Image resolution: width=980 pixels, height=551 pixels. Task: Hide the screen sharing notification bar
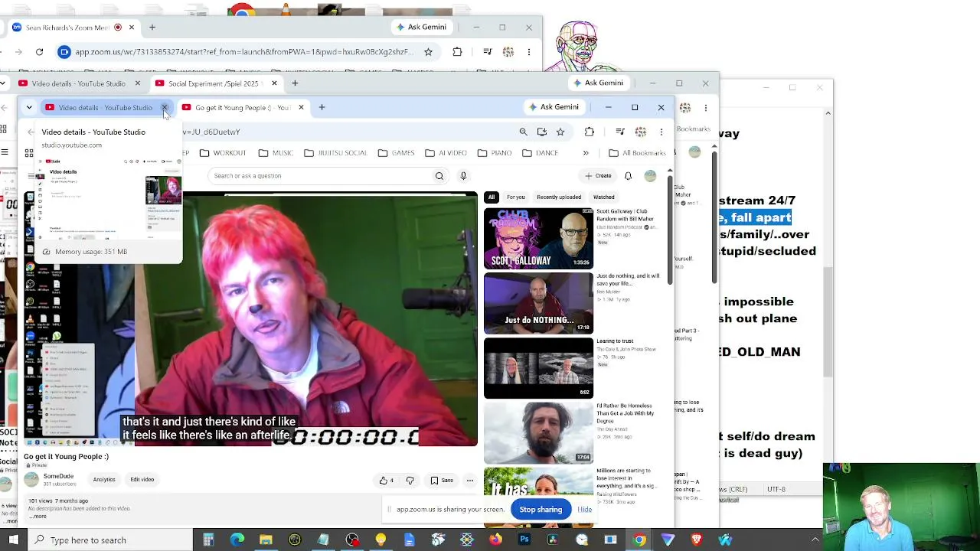584,510
